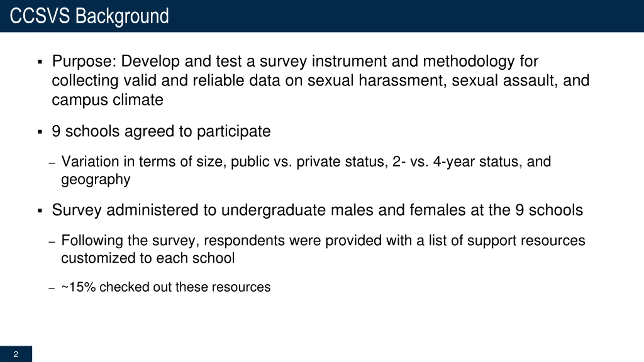
Task: Click the slide number 2 box
Action: [x=16, y=354]
